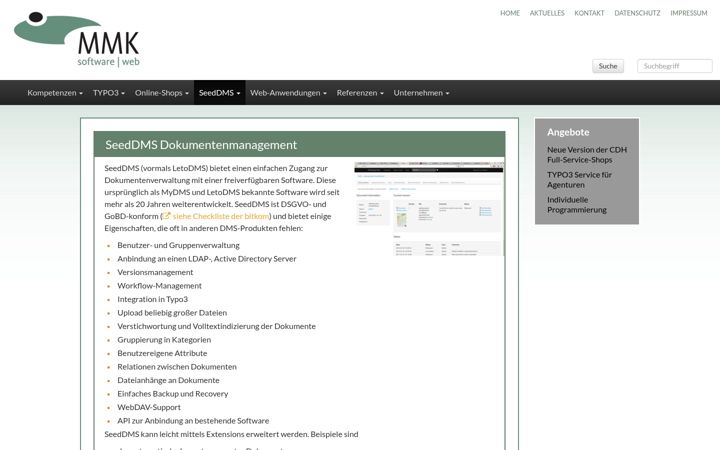This screenshot has height=450, width=720.
Task: Click 'Benutzer- und Gruppenverwaltung' list item
Action: pos(178,245)
